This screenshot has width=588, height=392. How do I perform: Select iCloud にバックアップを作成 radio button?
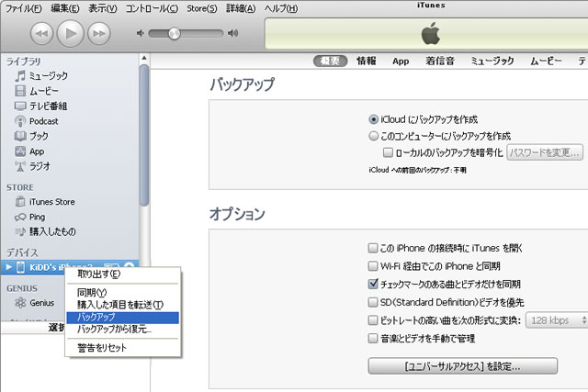coord(373,119)
